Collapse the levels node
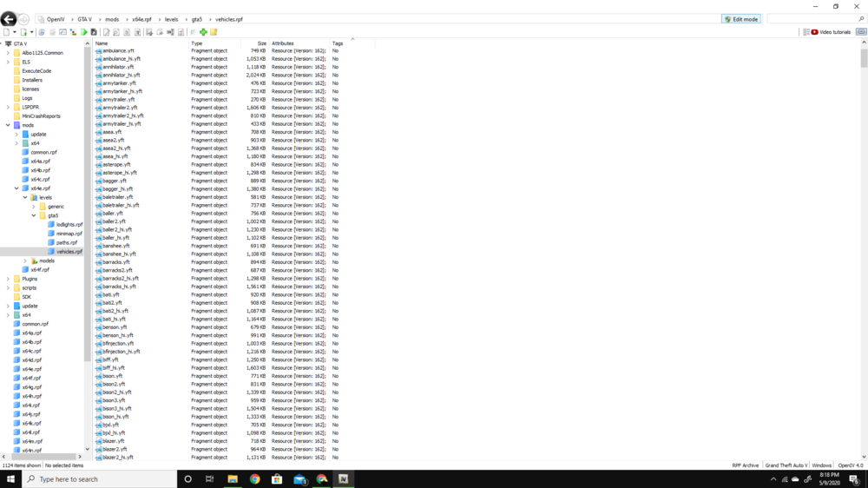Viewport: 868px width, 488px height. click(25, 198)
